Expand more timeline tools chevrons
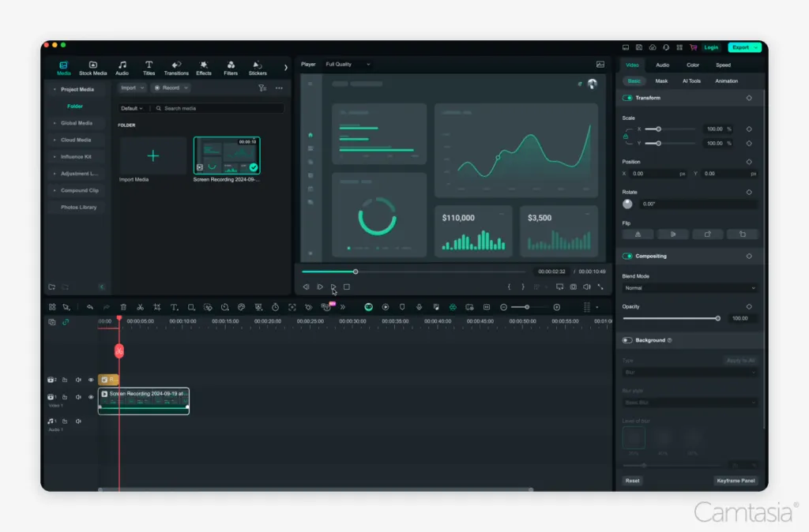The height and width of the screenshot is (532, 809). pos(343,307)
